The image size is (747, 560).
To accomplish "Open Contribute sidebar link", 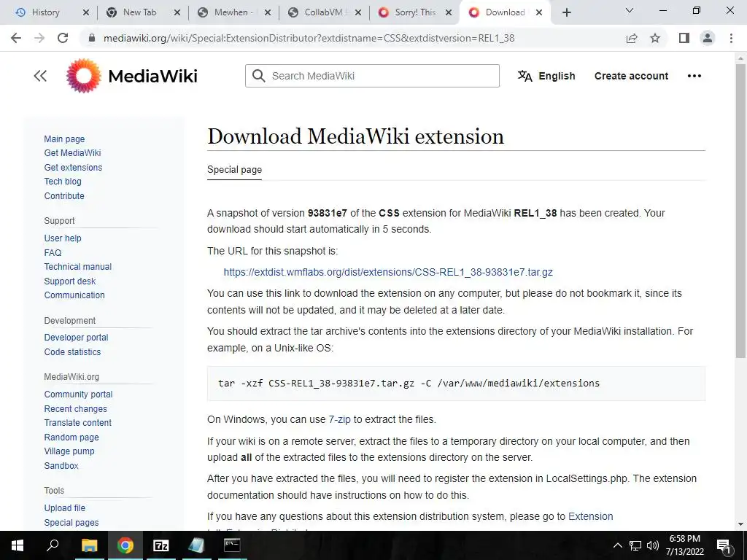I will click(x=64, y=195).
